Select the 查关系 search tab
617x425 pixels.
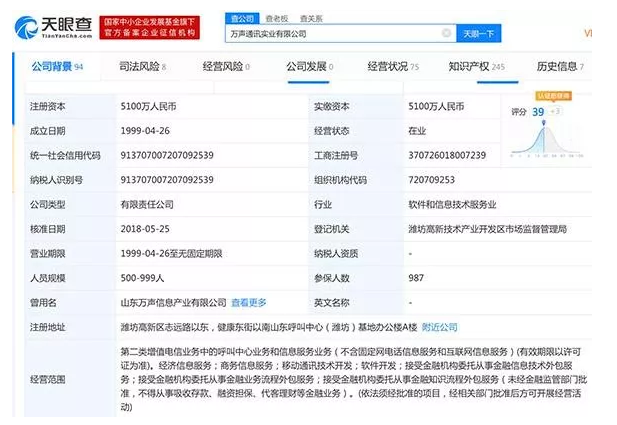point(311,18)
